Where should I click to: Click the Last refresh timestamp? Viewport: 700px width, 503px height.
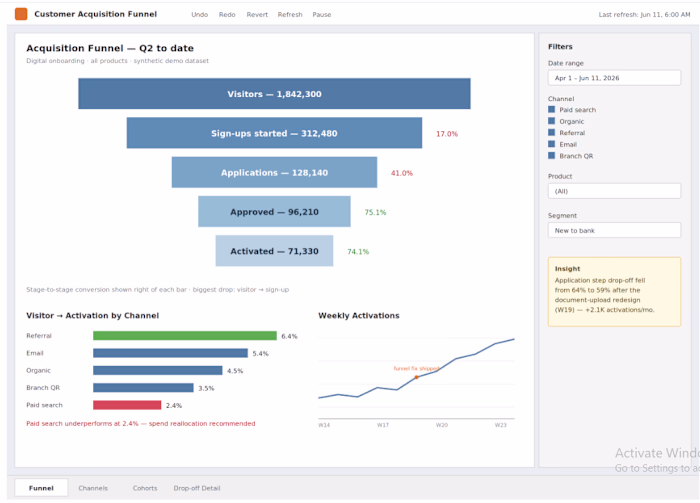click(x=644, y=15)
